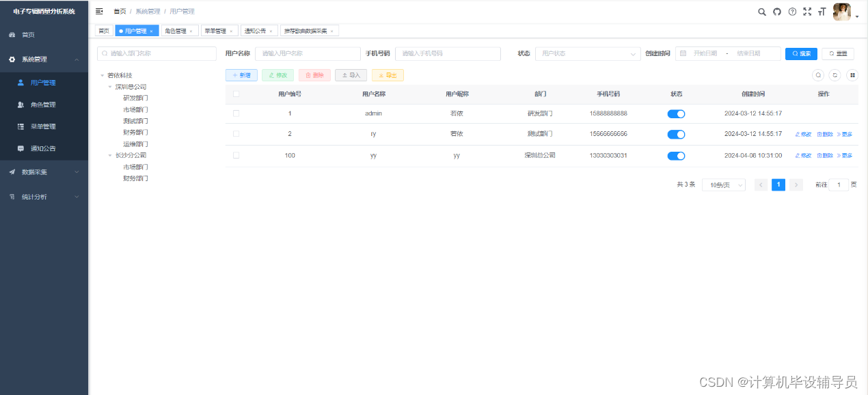Select 菜单管理 in the sidebar

pos(44,126)
